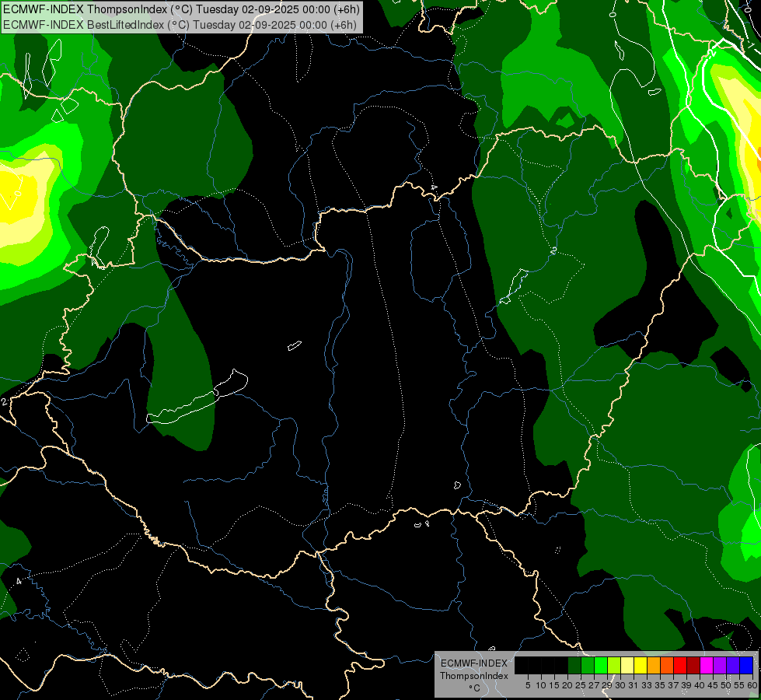Click the lime 29-30 legend swatch
The image size is (761, 700).
pos(614,665)
